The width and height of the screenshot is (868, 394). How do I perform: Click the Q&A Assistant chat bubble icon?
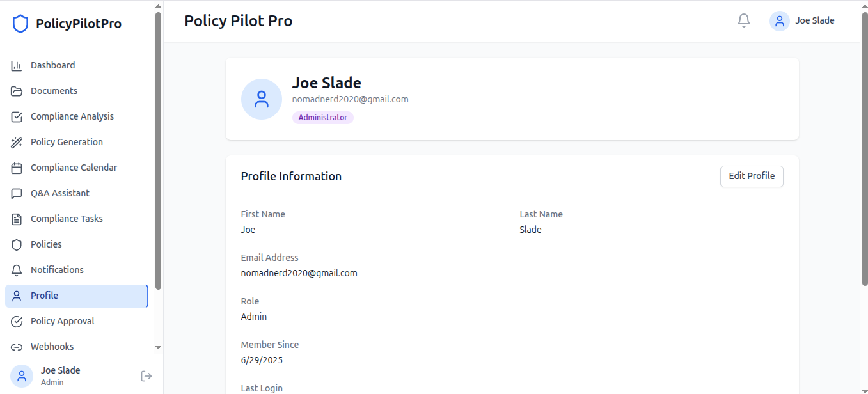tap(17, 193)
